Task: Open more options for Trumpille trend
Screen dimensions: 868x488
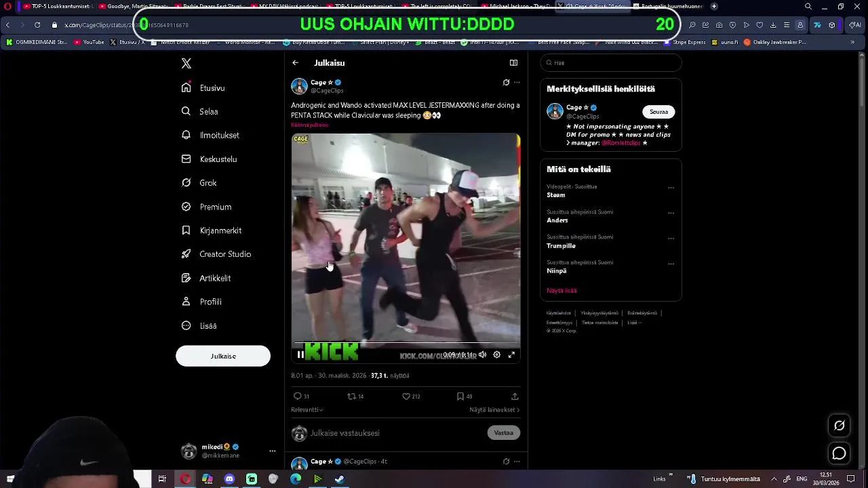Action: (x=671, y=239)
